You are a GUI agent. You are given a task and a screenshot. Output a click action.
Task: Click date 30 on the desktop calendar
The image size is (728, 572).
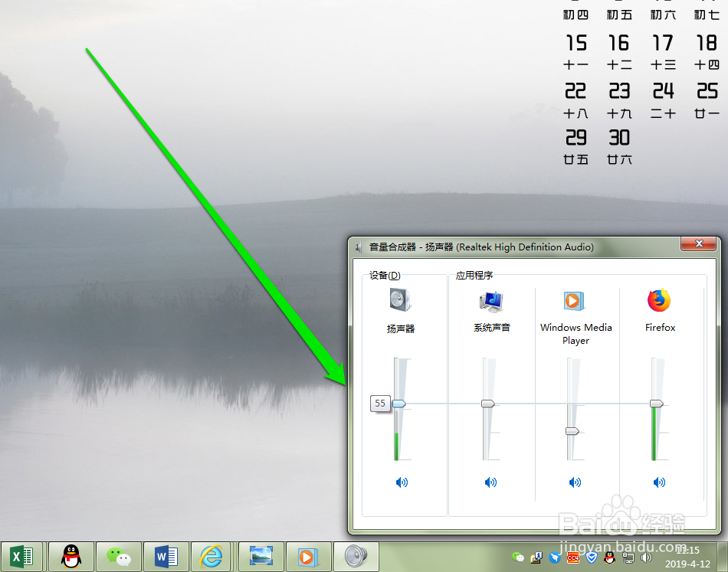point(619,138)
